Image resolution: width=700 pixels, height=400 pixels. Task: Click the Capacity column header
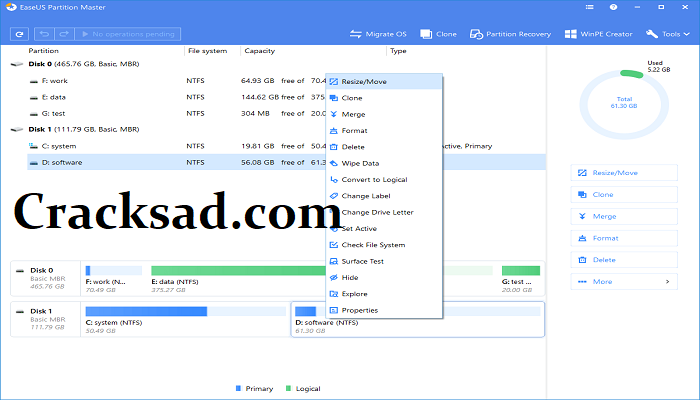tap(259, 51)
